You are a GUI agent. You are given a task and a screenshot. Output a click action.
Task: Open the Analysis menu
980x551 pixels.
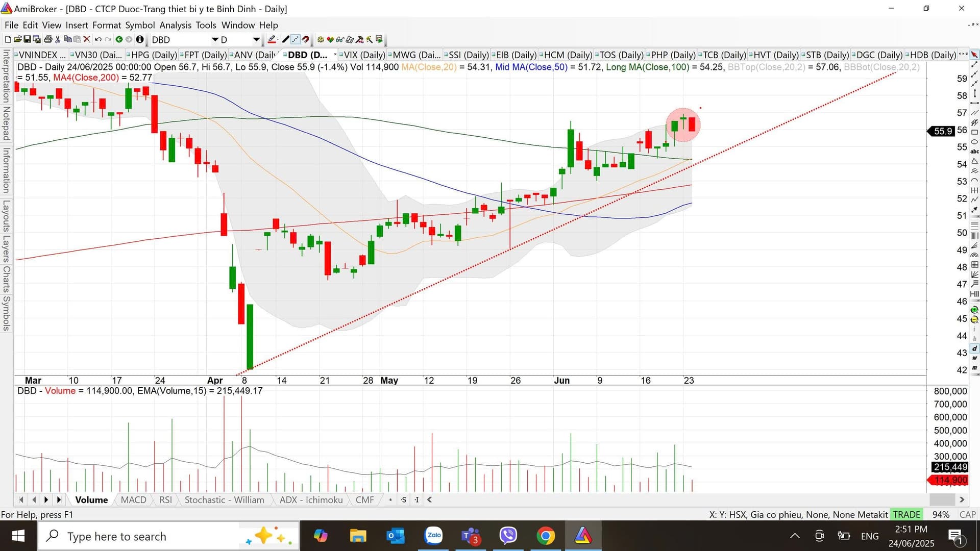pyautogui.click(x=175, y=25)
